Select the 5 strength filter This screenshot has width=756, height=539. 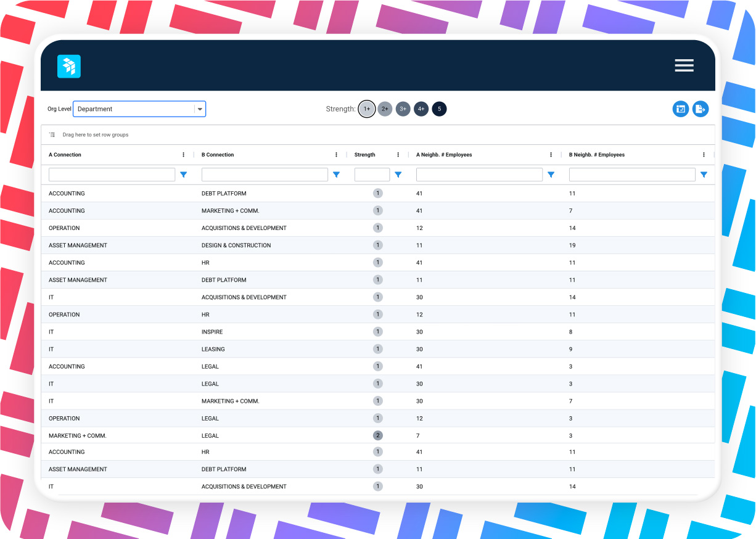439,109
